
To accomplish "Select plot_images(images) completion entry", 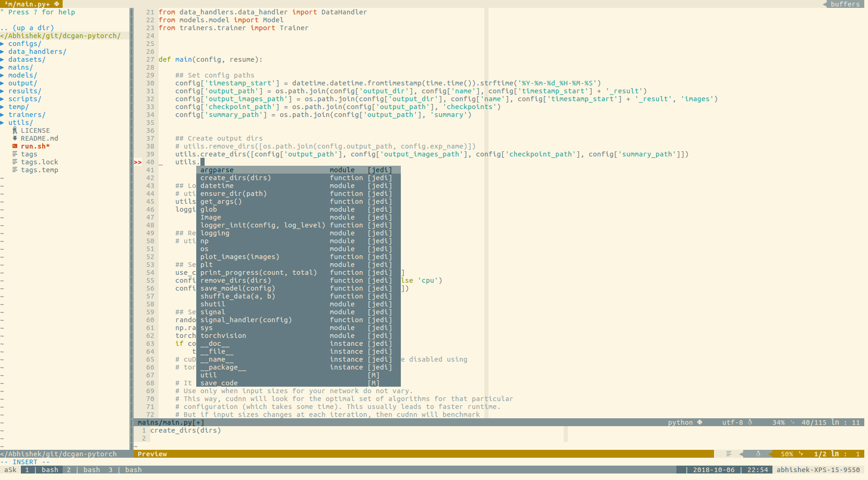I will [x=298, y=257].
